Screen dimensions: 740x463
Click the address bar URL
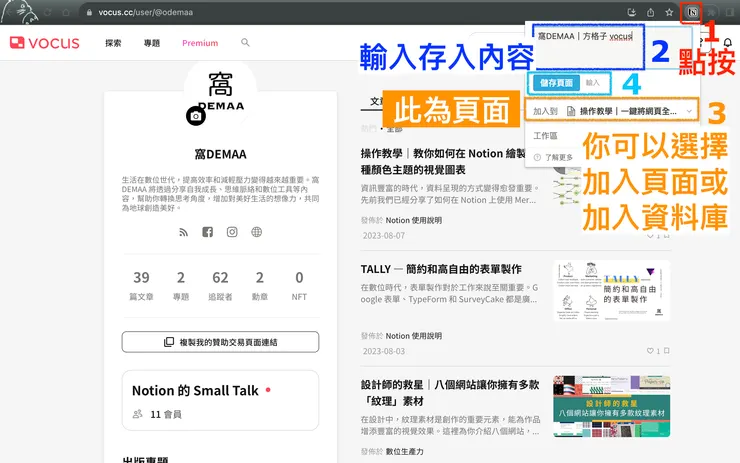click(x=145, y=12)
